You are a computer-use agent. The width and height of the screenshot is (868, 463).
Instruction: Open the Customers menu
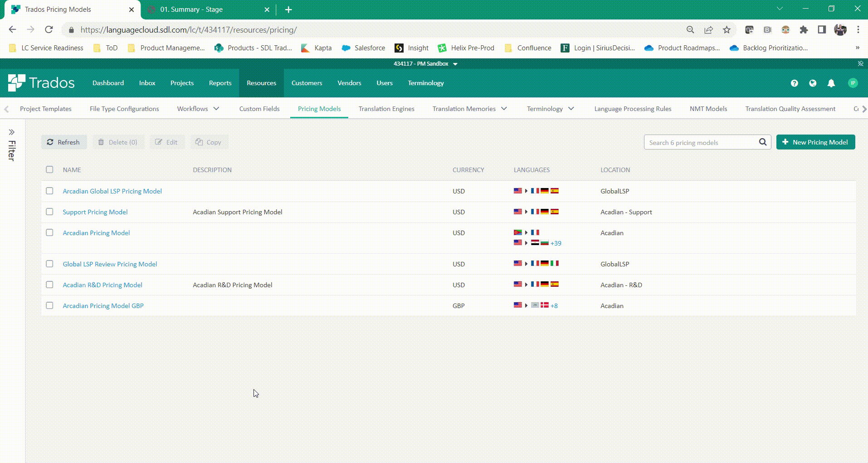[307, 83]
